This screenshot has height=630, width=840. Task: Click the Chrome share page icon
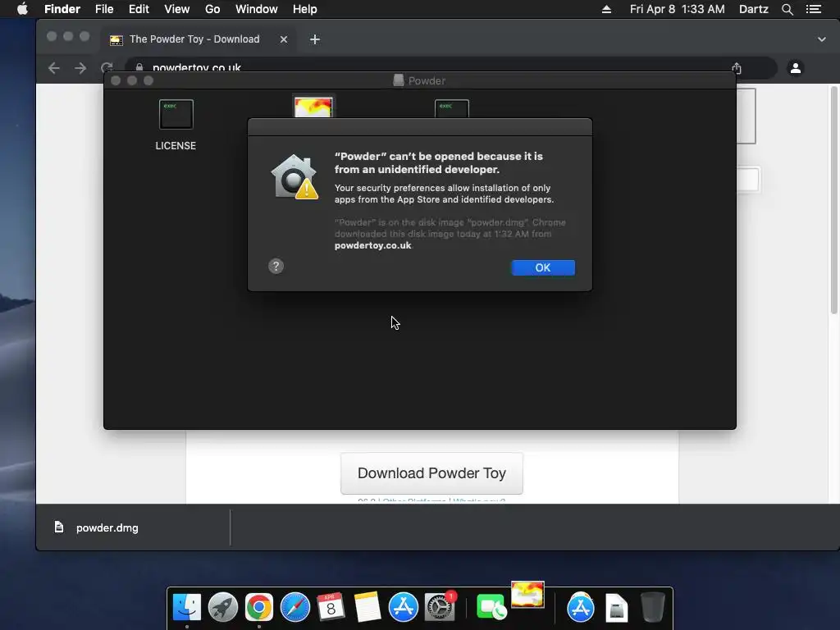(x=737, y=68)
